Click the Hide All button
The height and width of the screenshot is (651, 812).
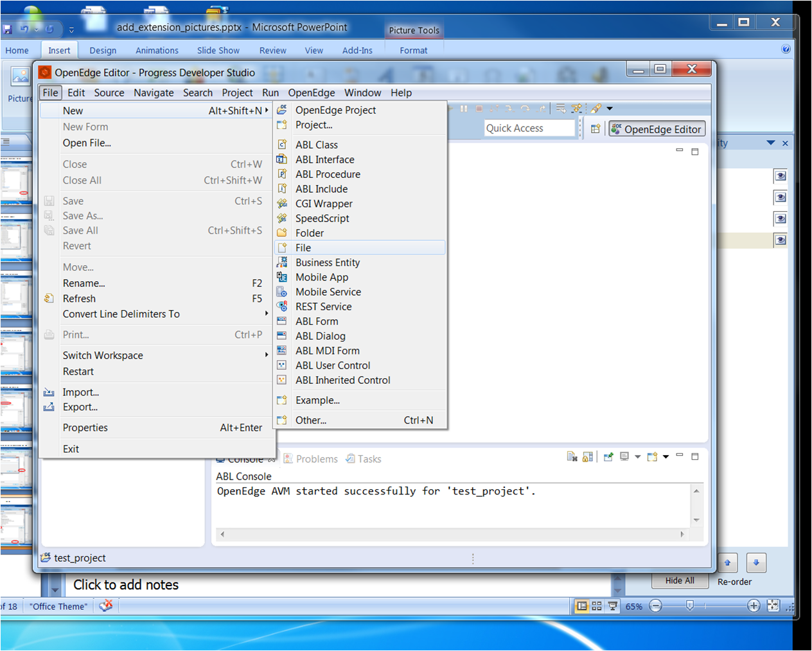pyautogui.click(x=680, y=580)
